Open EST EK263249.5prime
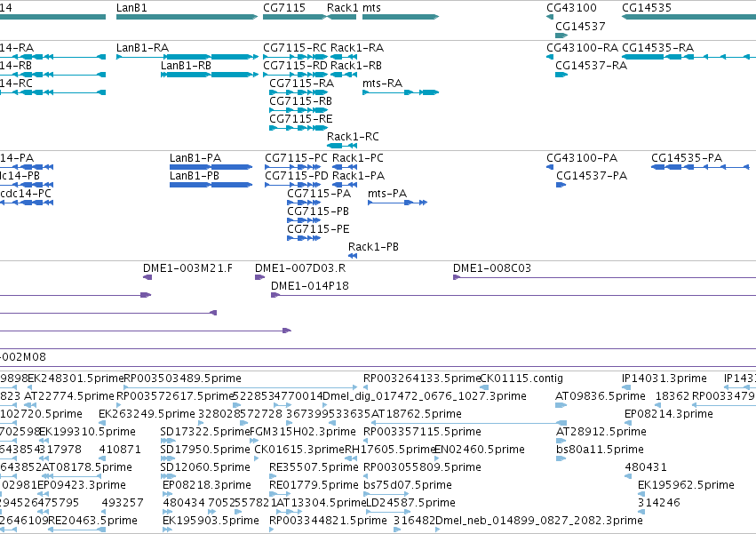The image size is (756, 534). [102, 423]
